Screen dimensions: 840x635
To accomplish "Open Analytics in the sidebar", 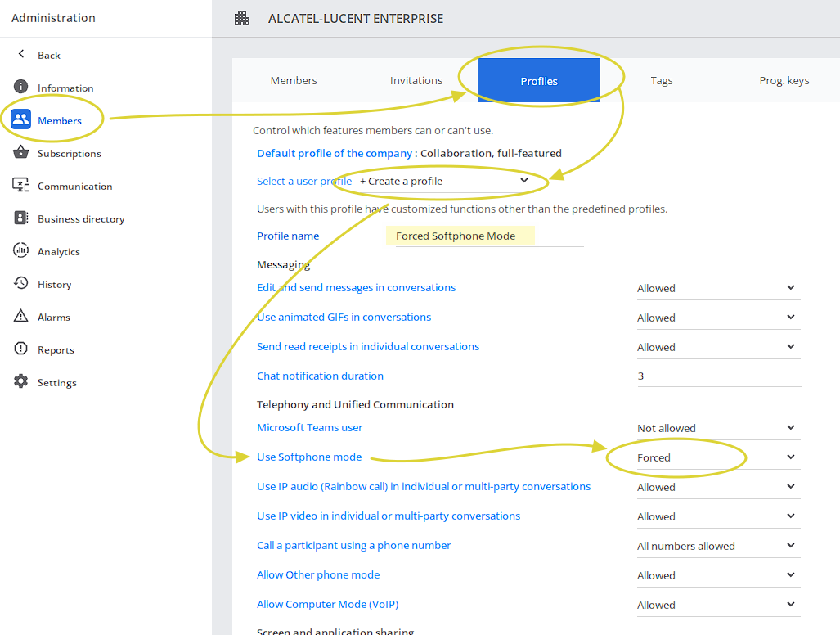I will (58, 251).
